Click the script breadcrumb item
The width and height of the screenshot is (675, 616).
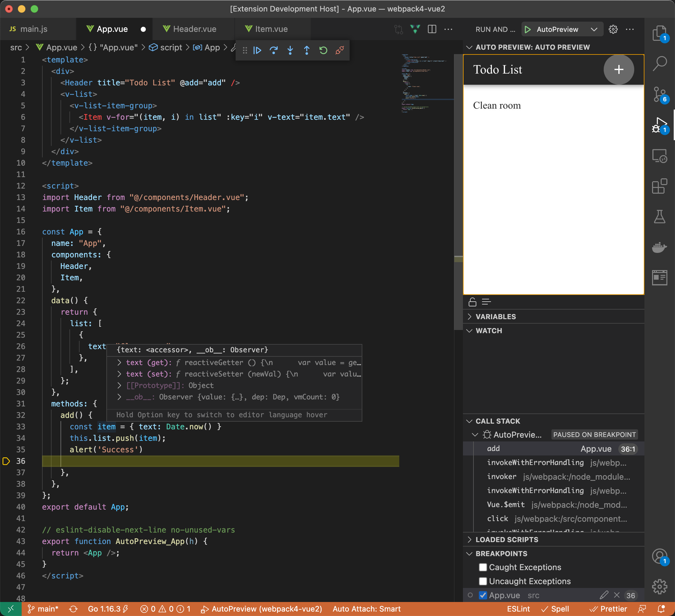(x=166, y=47)
